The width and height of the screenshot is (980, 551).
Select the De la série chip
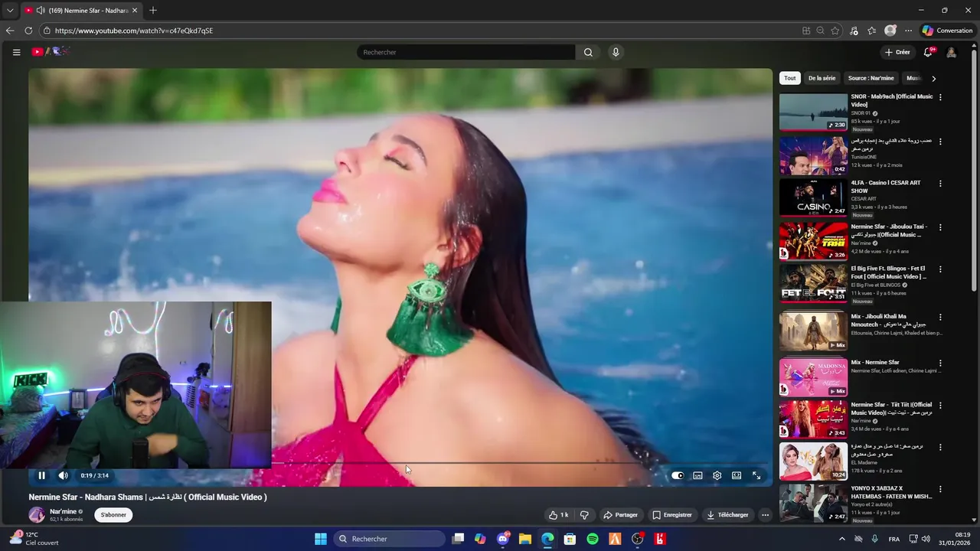pos(822,78)
